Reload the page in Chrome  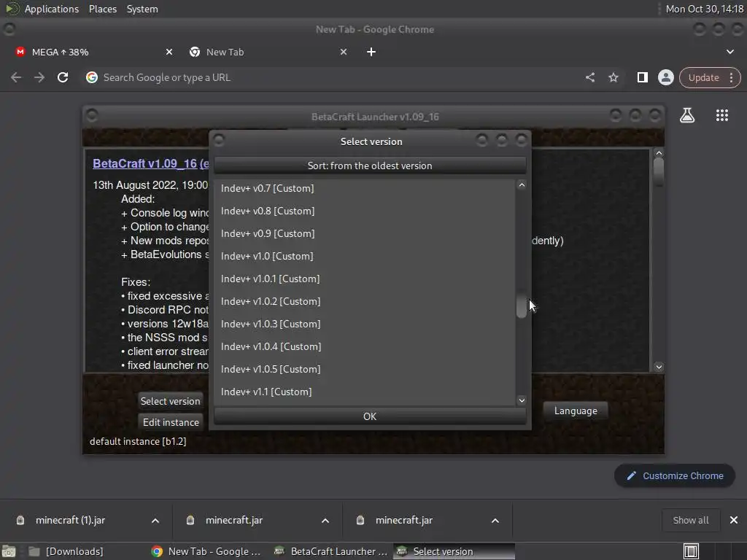coord(63,77)
